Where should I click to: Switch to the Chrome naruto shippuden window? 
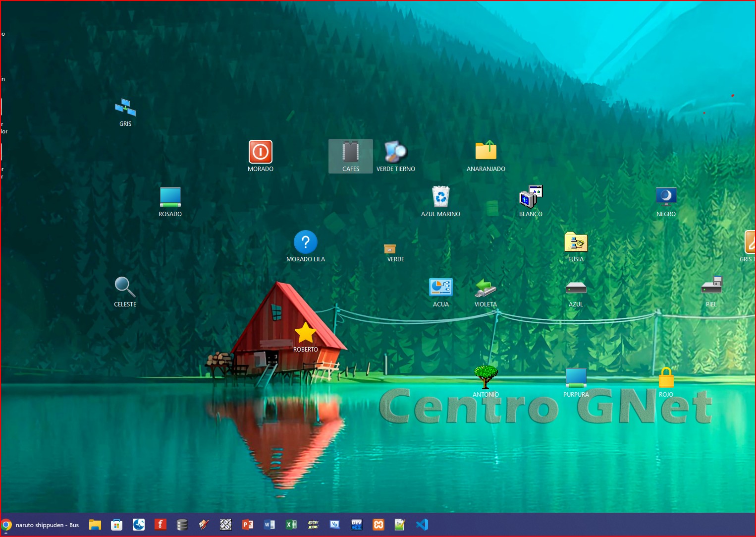tap(41, 525)
